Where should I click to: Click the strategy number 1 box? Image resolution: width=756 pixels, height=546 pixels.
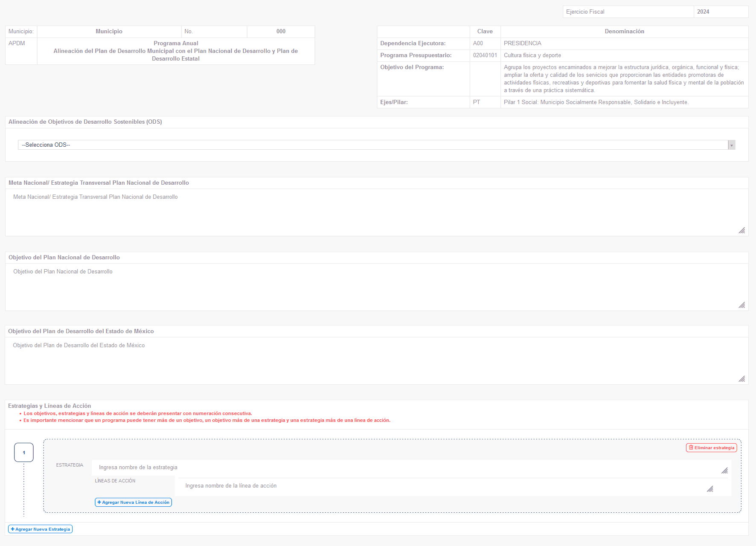pyautogui.click(x=24, y=453)
